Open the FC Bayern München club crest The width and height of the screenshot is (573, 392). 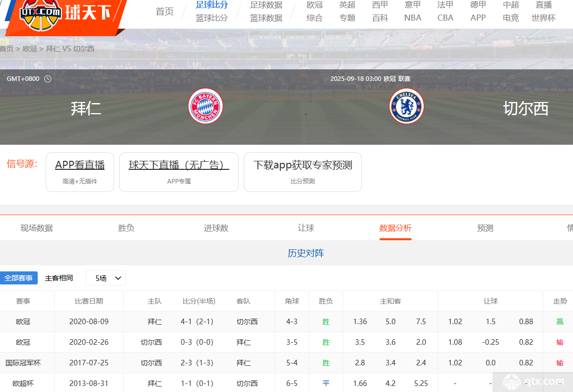[x=206, y=106]
